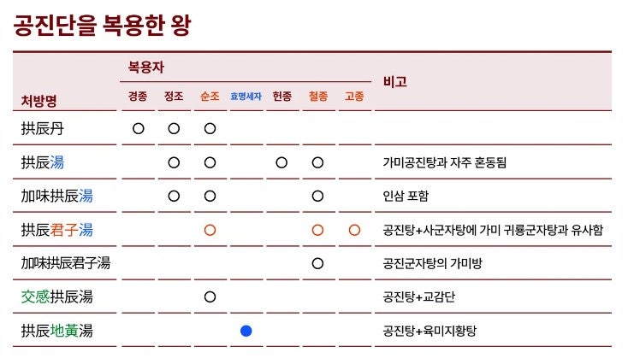Image resolution: width=634 pixels, height=364 pixels.
Task: Click the 交感拱辰湯 prescription name
Action: click(57, 297)
